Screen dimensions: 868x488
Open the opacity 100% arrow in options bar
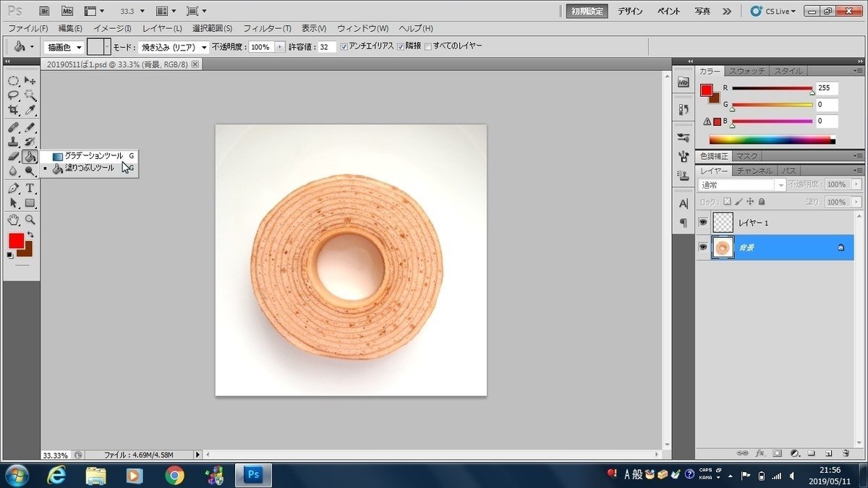(280, 47)
